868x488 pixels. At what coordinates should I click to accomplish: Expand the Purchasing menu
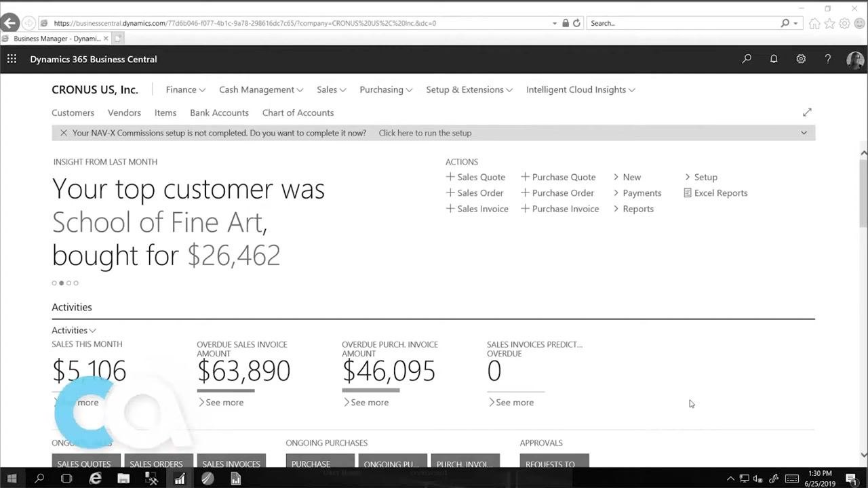coord(386,89)
